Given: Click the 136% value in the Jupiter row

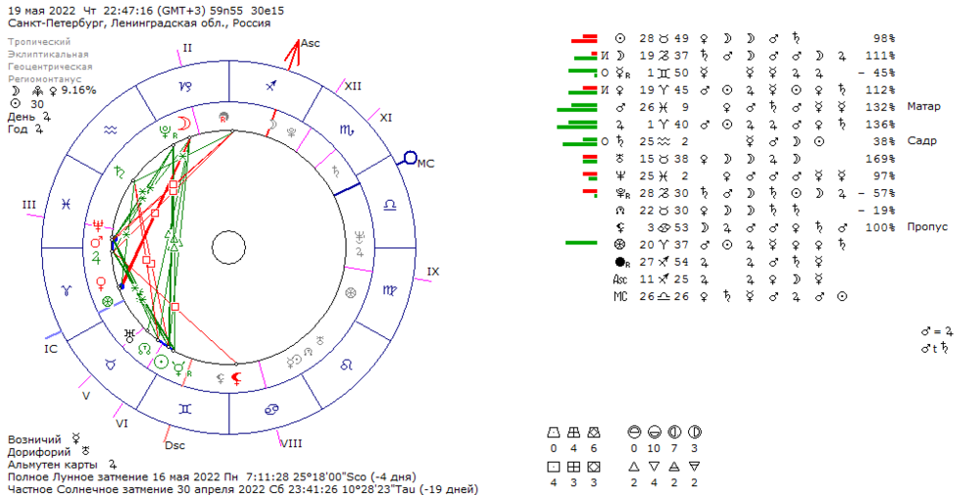Looking at the screenshot, I should coord(880,124).
